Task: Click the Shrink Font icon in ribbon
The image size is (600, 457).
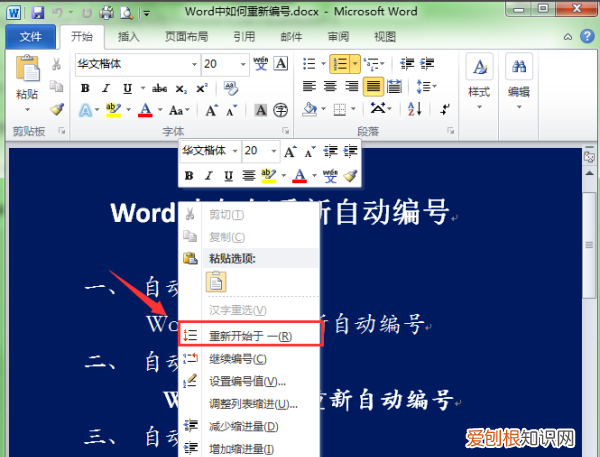Action: click(232, 111)
